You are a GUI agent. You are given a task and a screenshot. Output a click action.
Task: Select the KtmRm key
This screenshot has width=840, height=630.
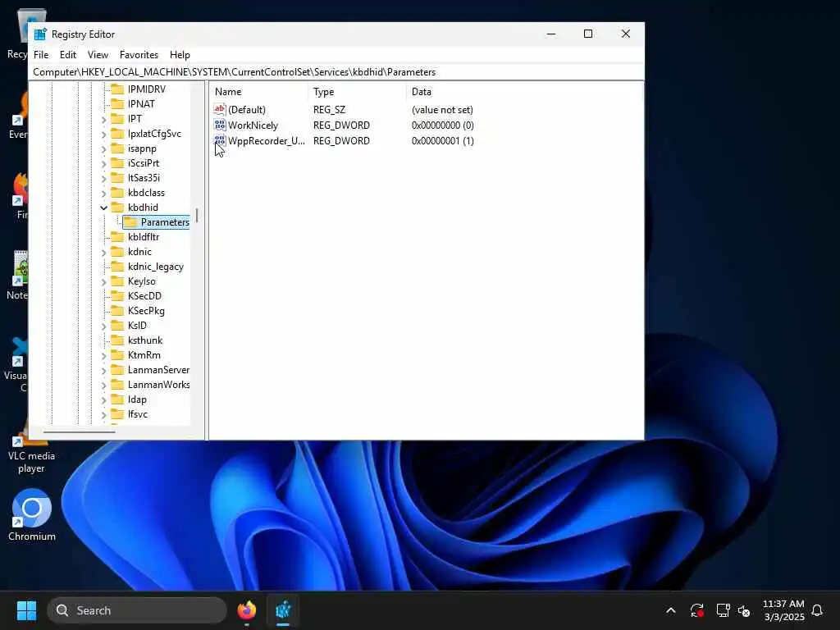click(144, 354)
